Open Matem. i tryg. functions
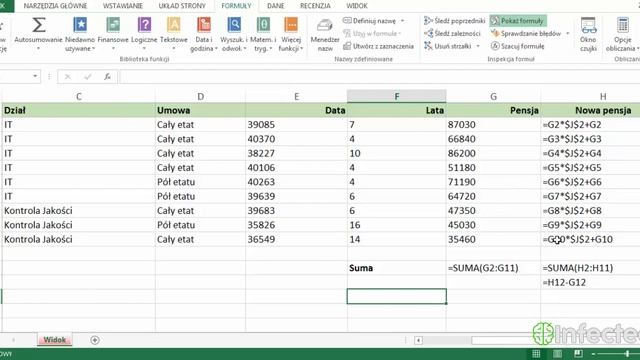 click(x=263, y=25)
